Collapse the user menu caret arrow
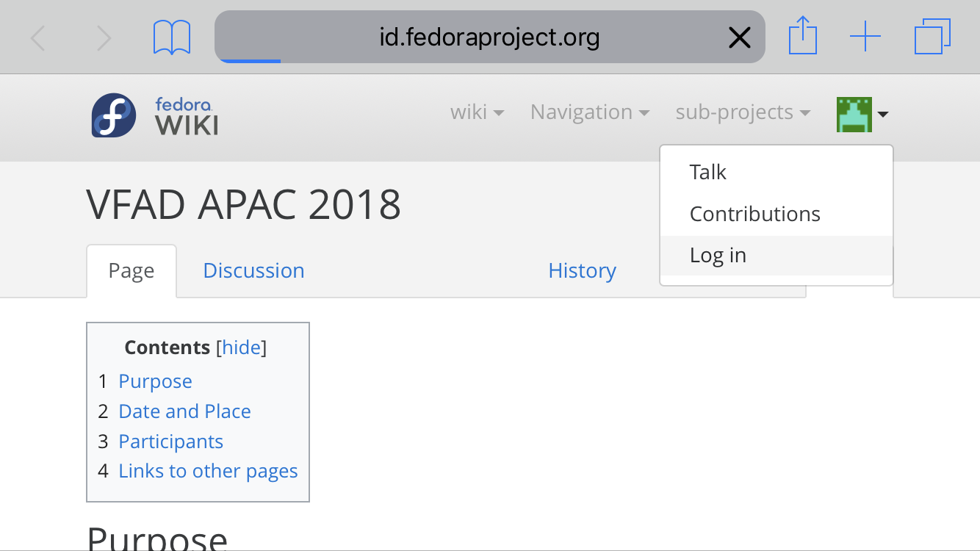The height and width of the screenshot is (551, 980). 883,115
